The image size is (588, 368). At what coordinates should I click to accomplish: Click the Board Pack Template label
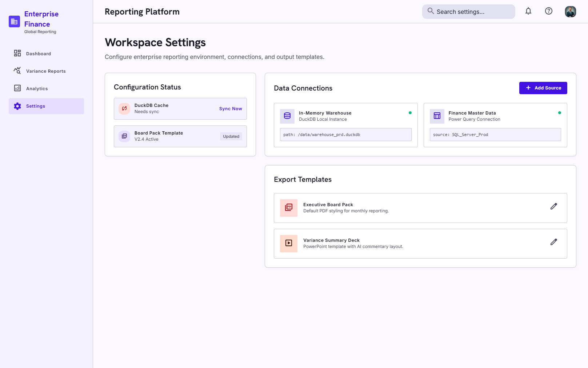pyautogui.click(x=159, y=133)
